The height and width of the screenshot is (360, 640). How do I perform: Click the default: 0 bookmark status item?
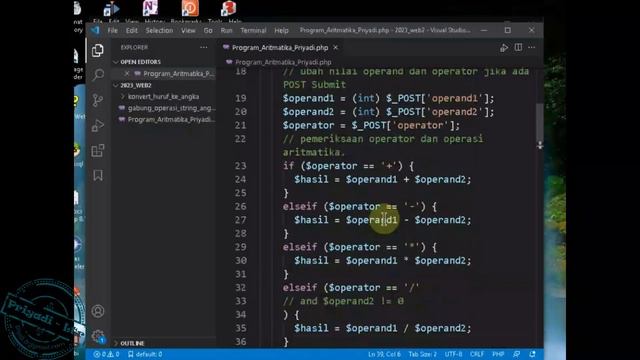[x=145, y=354]
